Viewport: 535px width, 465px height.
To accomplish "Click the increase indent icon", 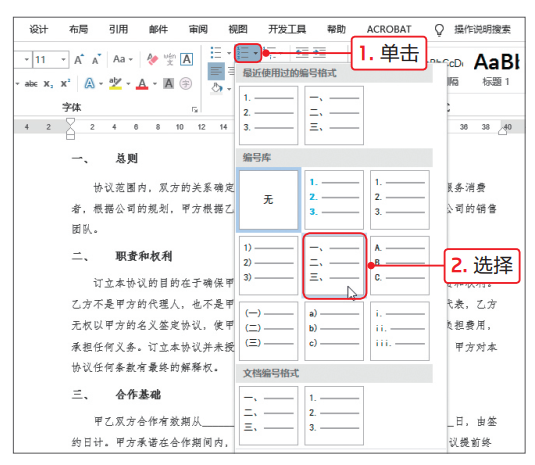I will pyautogui.click(x=320, y=53).
